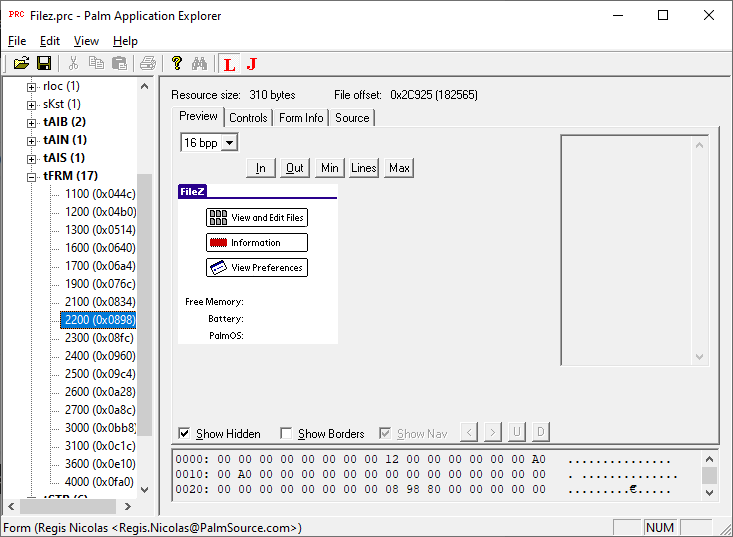
Task: Enable the Show Borders checkbox
Action: 286,433
